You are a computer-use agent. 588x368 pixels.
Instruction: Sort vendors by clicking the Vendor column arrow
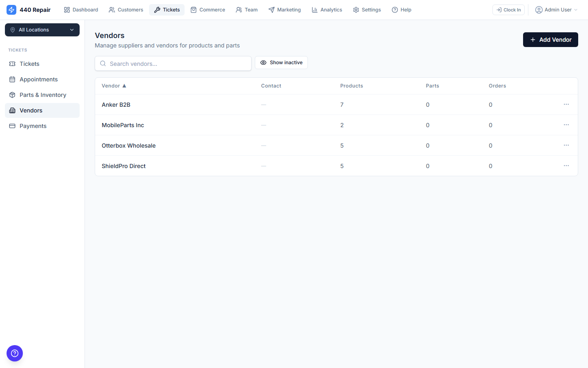pyautogui.click(x=125, y=85)
